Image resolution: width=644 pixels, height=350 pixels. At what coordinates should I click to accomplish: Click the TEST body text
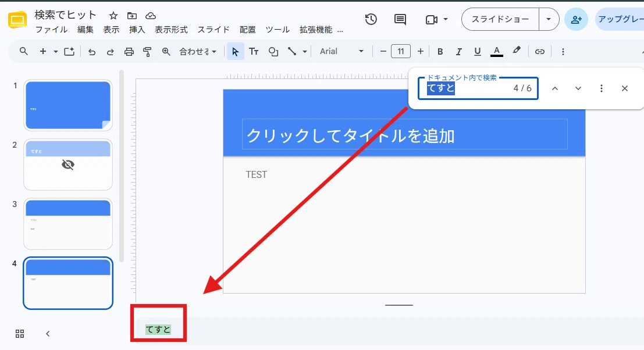[x=257, y=175]
